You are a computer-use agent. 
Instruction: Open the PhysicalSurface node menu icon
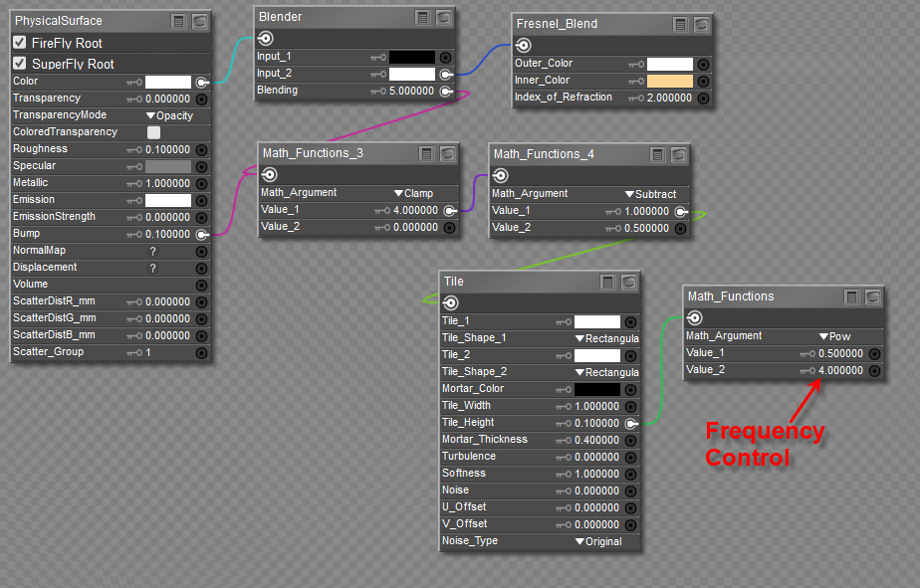pyautogui.click(x=179, y=22)
